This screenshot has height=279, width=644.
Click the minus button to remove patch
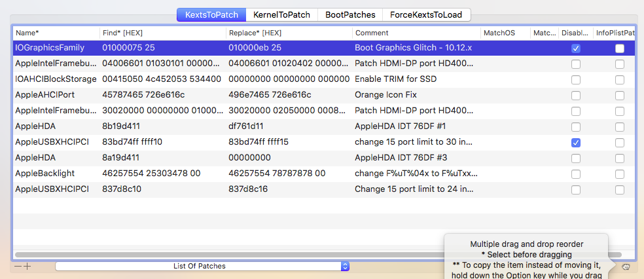(18, 267)
